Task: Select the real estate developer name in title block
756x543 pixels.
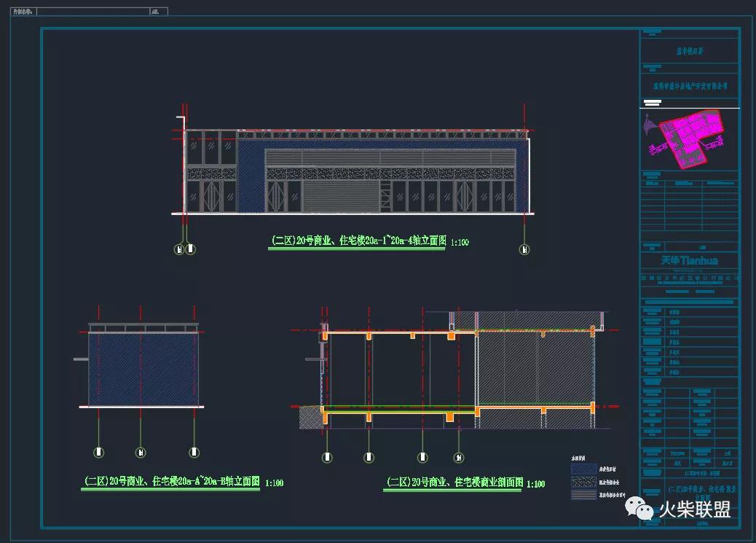Action: coord(689,85)
